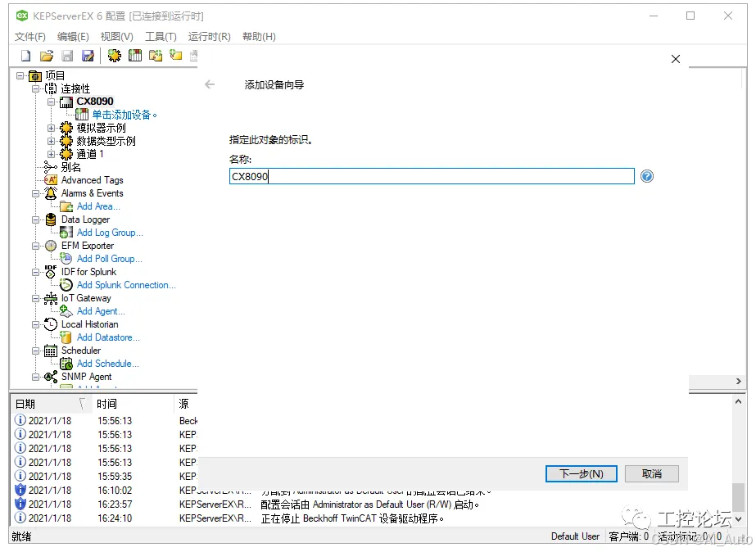756x552 pixels.
Task: Click the Open project folder icon
Action: 47,56
